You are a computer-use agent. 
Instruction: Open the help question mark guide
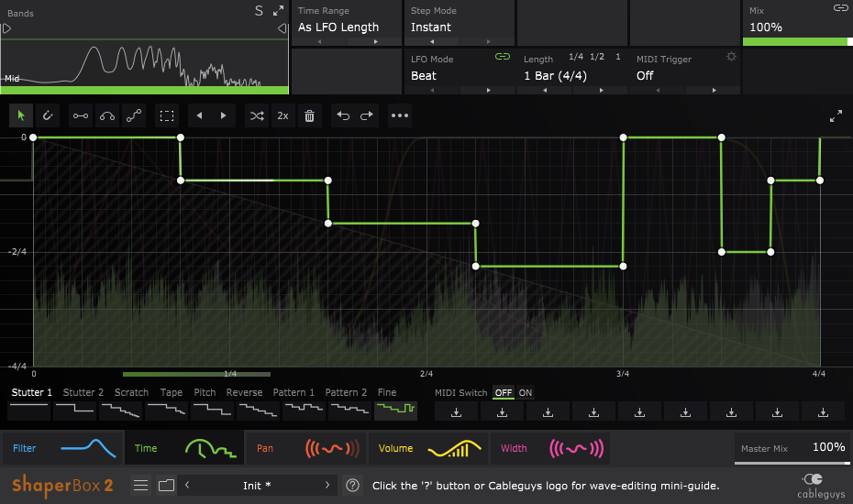pyautogui.click(x=352, y=485)
